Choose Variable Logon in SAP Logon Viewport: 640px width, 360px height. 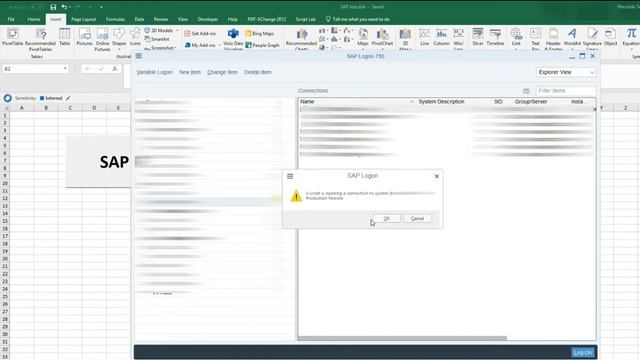pos(154,72)
